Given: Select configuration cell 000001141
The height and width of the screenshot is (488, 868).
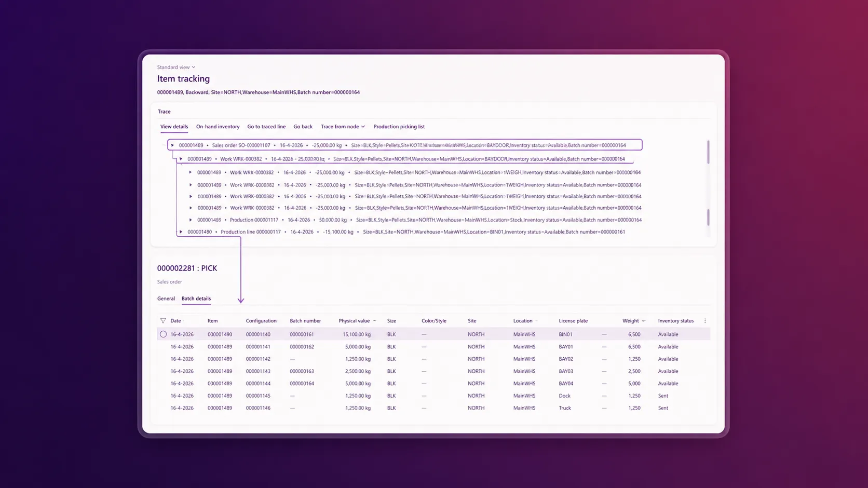Looking at the screenshot, I should pyautogui.click(x=258, y=347).
